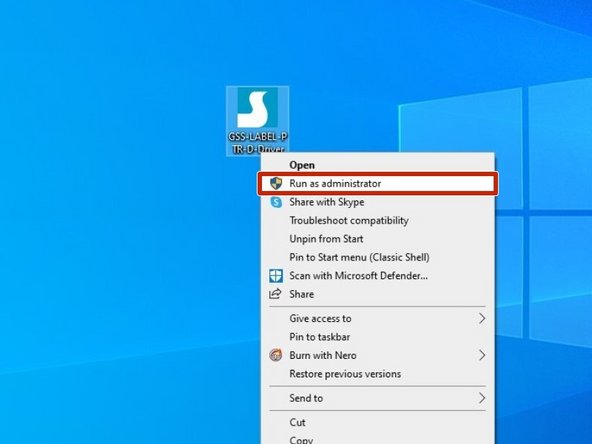The width and height of the screenshot is (592, 444).
Task: Click the Nero flame icon
Action: 276,355
